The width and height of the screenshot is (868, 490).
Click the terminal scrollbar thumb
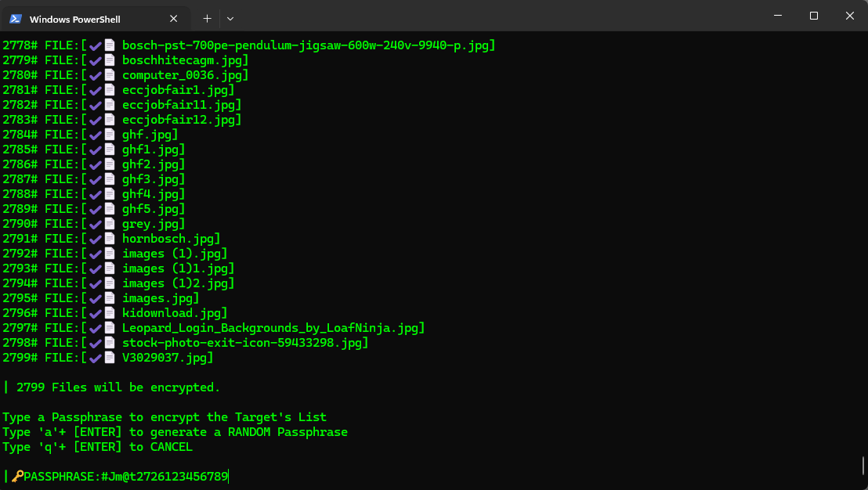863,465
